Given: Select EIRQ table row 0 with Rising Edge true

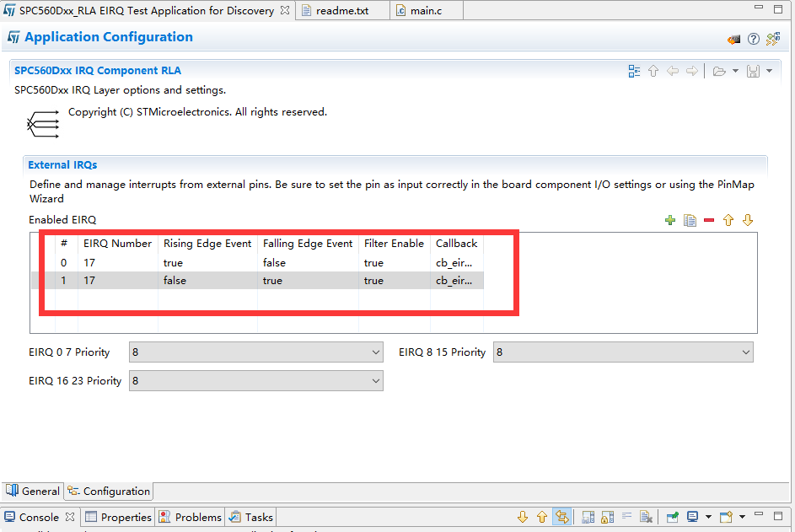Looking at the screenshot, I should pos(258,263).
